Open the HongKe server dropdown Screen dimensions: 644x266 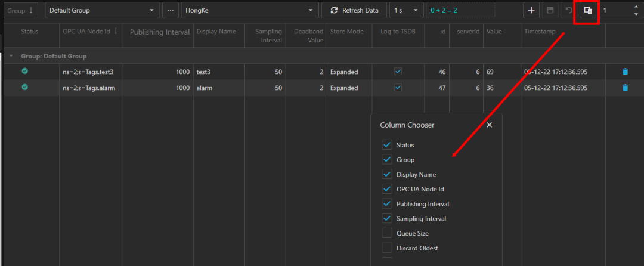point(249,10)
